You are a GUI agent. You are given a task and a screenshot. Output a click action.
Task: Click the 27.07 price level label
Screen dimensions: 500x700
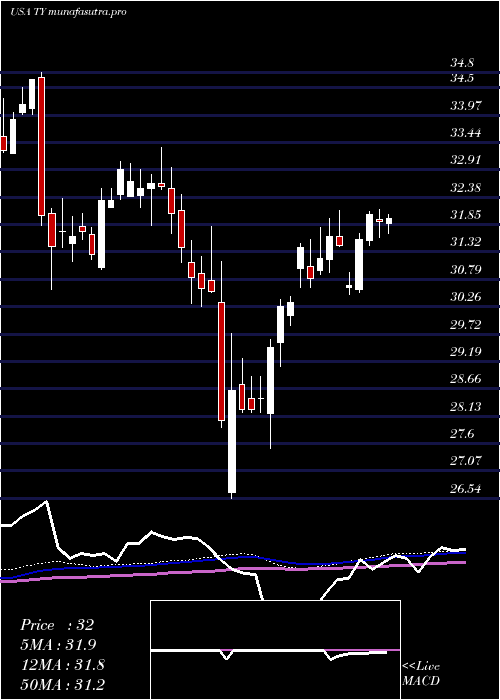467,461
